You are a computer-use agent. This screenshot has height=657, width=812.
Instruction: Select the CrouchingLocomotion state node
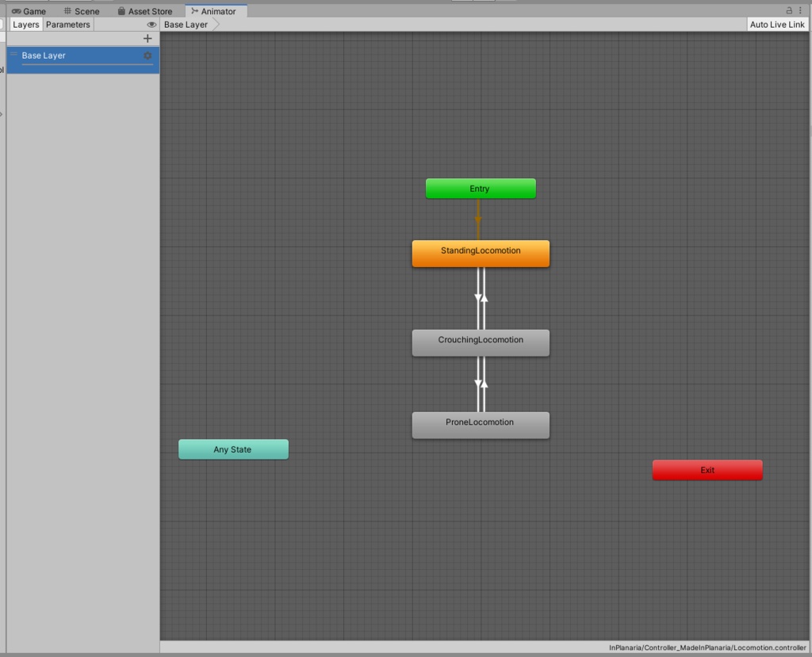(x=480, y=342)
